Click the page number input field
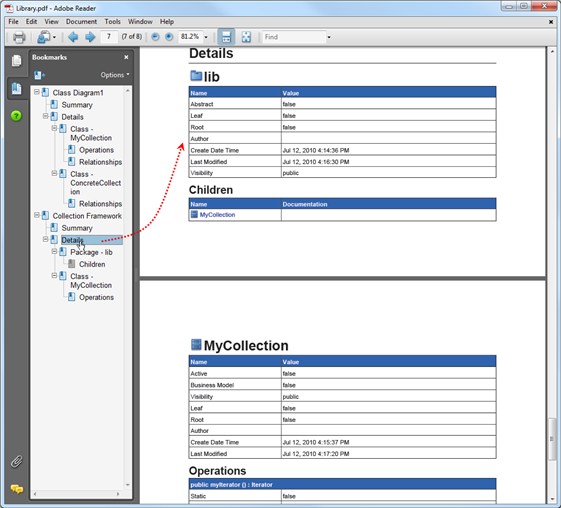The height and width of the screenshot is (508, 561). click(109, 37)
